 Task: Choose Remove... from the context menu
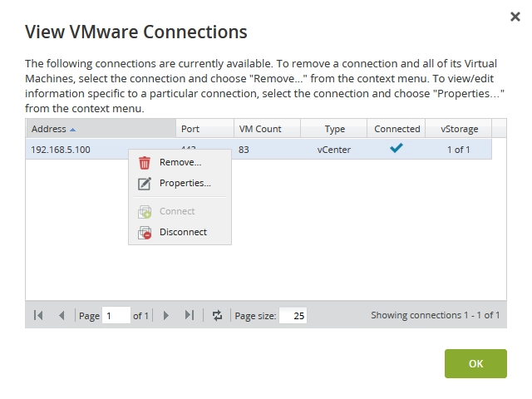pos(180,163)
